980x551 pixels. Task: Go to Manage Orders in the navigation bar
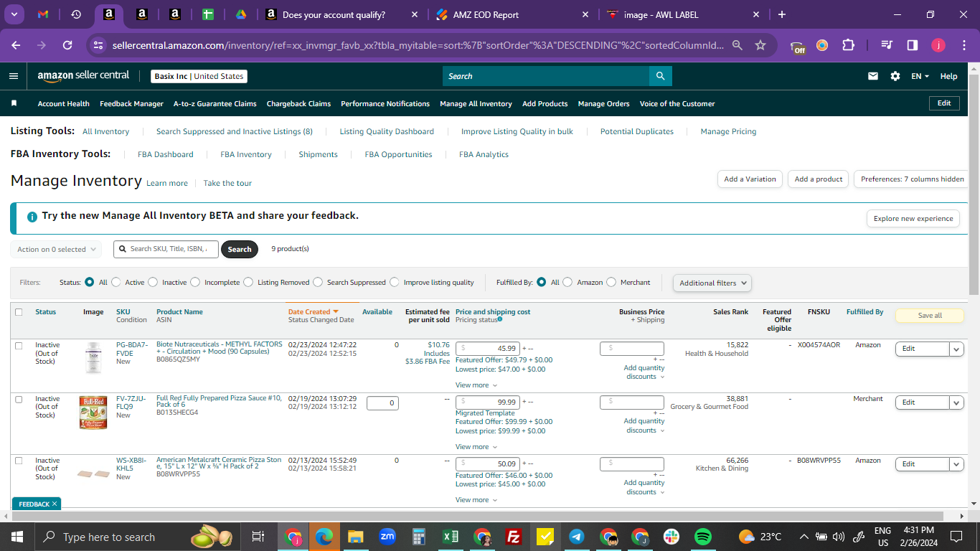pos(603,104)
